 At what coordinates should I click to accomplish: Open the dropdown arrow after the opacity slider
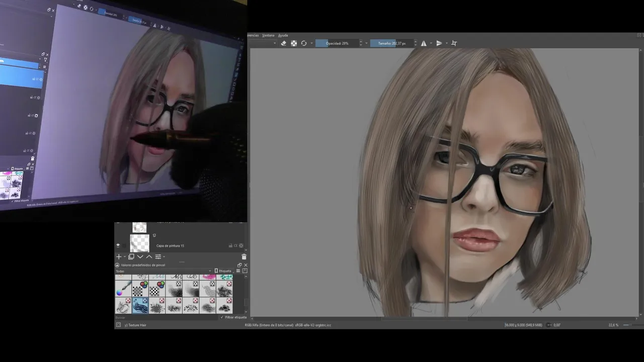[366, 43]
